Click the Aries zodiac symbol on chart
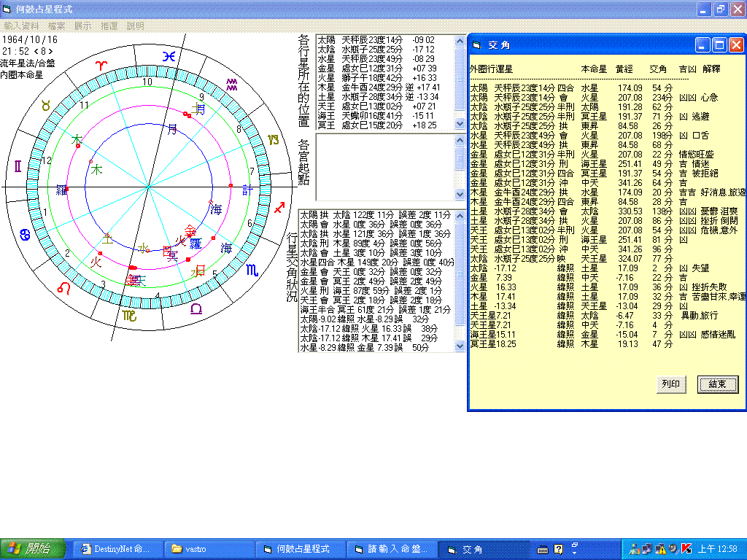 103,66
